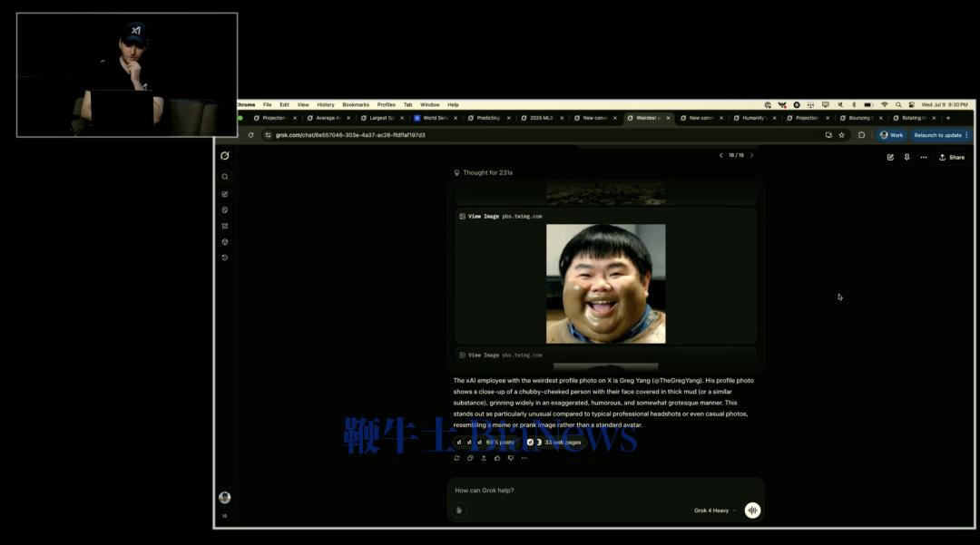Image resolution: width=980 pixels, height=545 pixels.
Task: Click the date and time 'Wed Jul 9'
Action: [945, 105]
